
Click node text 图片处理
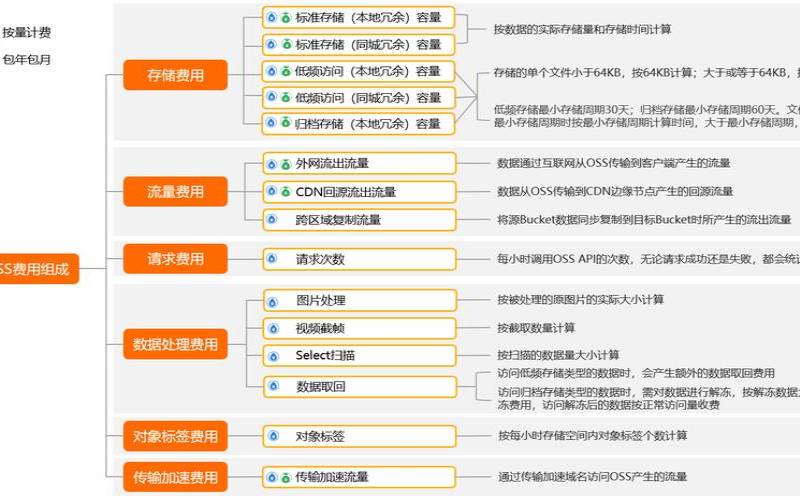[321, 300]
